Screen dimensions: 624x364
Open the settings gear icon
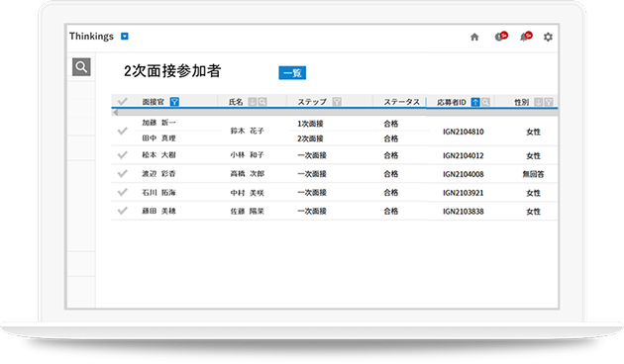548,37
